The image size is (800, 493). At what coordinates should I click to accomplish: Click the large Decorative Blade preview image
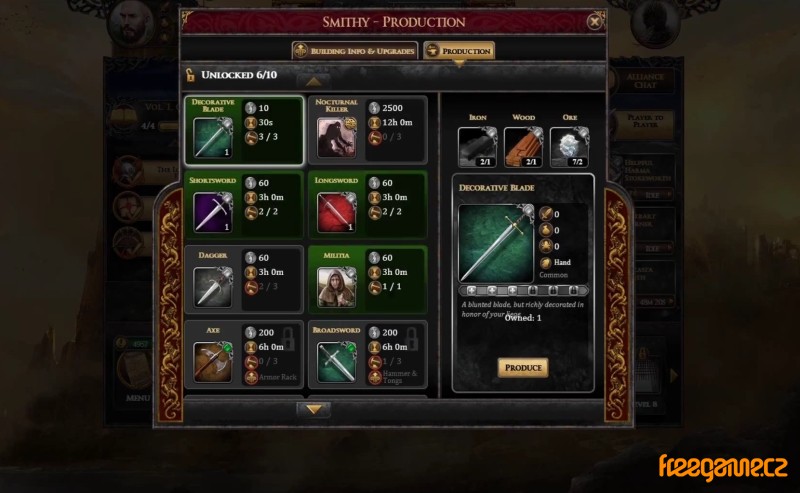[x=496, y=243]
